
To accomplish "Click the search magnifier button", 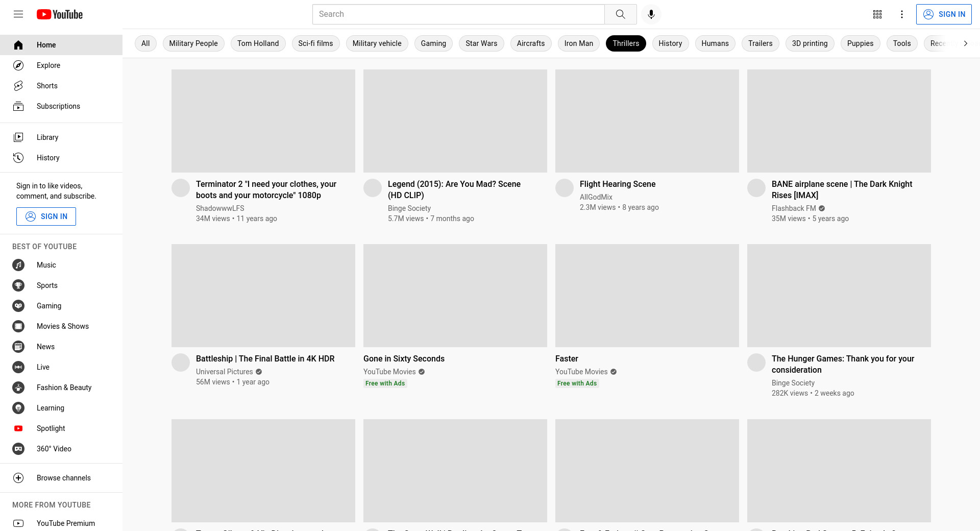I will click(x=620, y=14).
